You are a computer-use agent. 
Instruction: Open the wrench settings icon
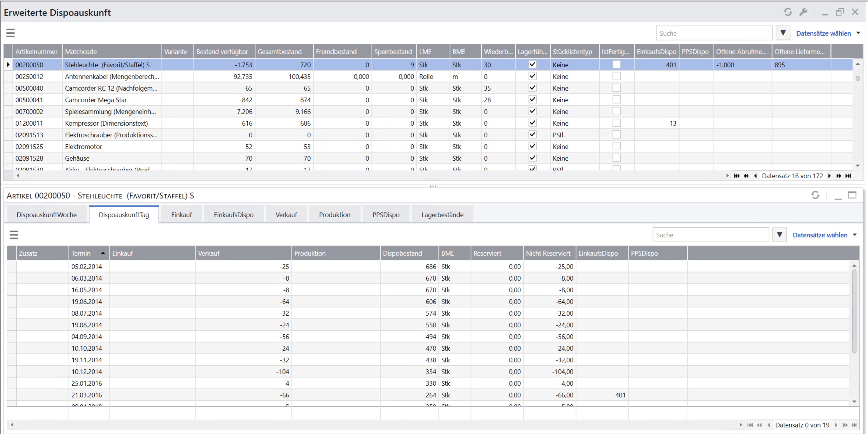click(803, 12)
